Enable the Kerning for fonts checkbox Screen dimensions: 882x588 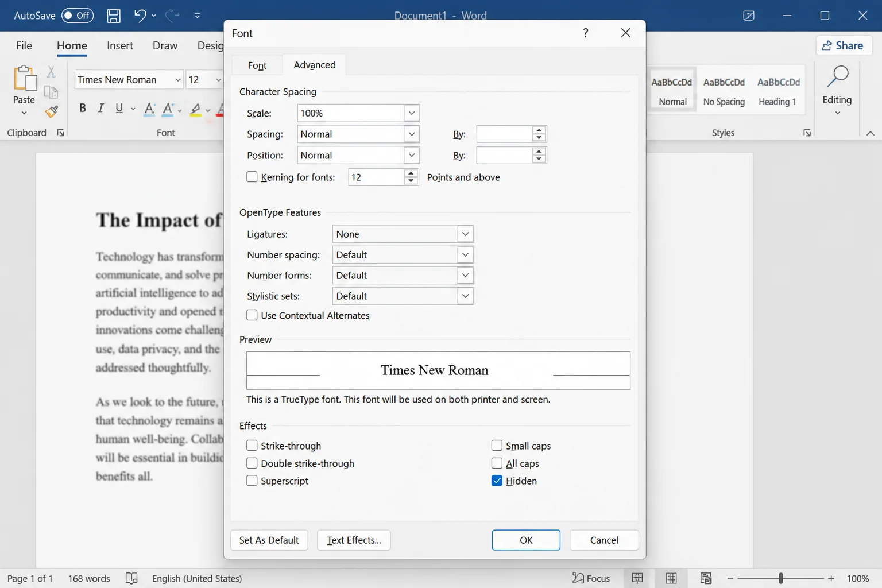point(252,177)
